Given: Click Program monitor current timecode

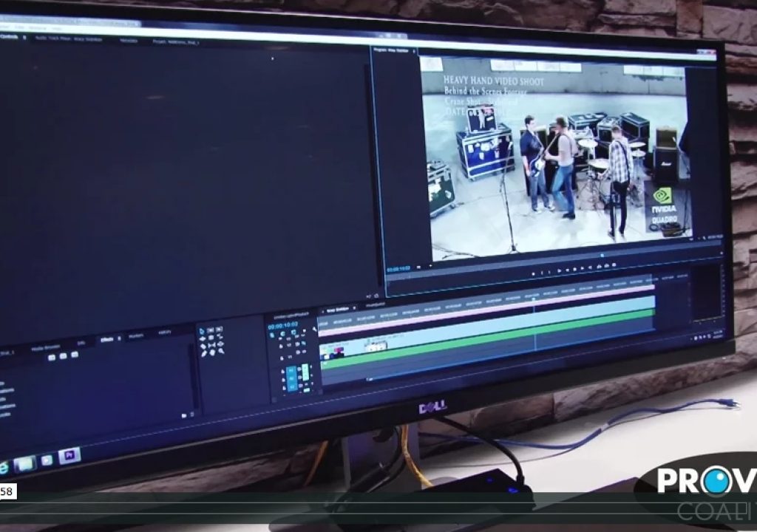Looking at the screenshot, I should 398,268.
